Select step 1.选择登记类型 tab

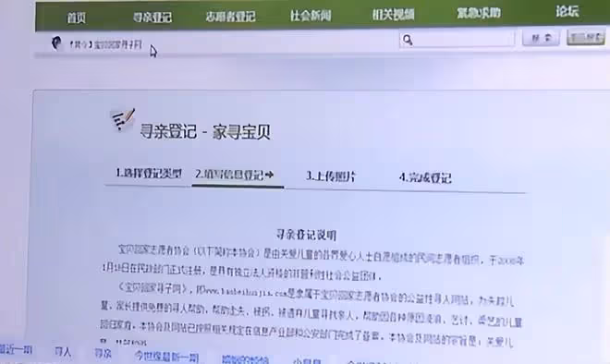[149, 173]
